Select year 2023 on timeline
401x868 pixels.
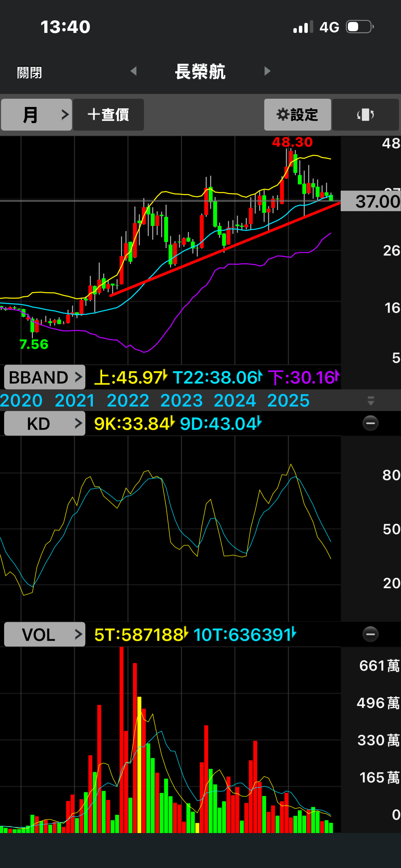(182, 400)
